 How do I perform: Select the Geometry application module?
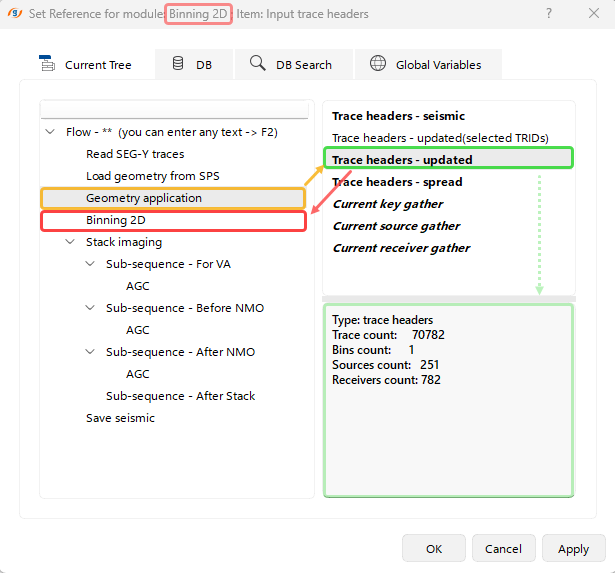pyautogui.click(x=173, y=198)
